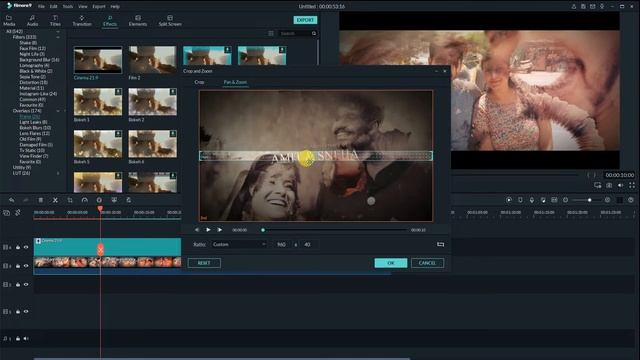640x360 pixels.
Task: Click the crop width field showing 960
Action: 282,244
